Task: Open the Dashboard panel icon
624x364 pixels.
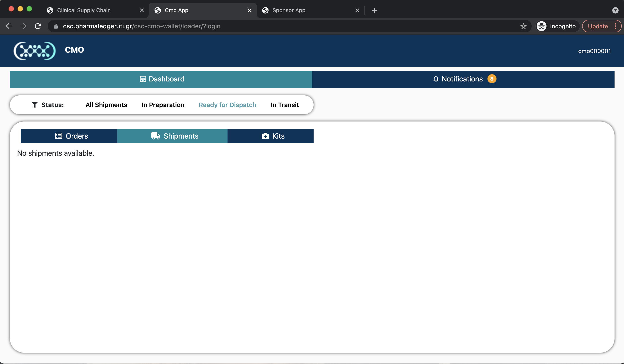Action: click(143, 79)
